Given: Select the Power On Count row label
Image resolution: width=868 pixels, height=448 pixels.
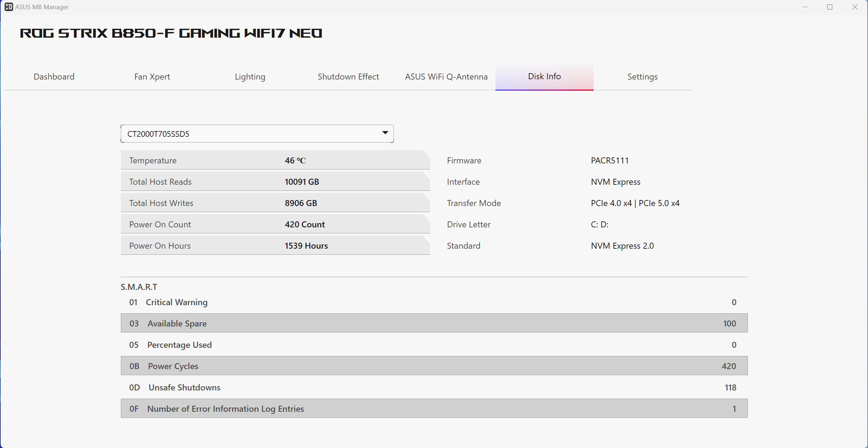Looking at the screenshot, I should click(160, 225).
